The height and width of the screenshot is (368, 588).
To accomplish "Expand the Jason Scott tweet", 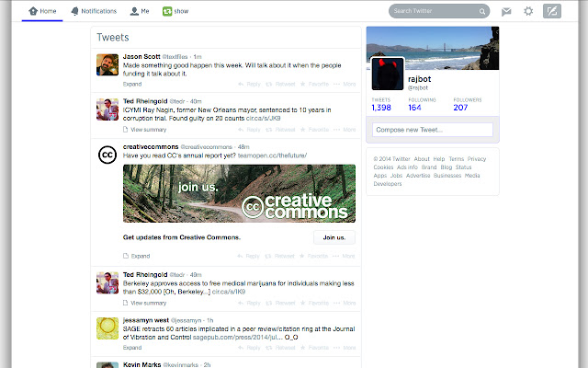I will click(132, 84).
